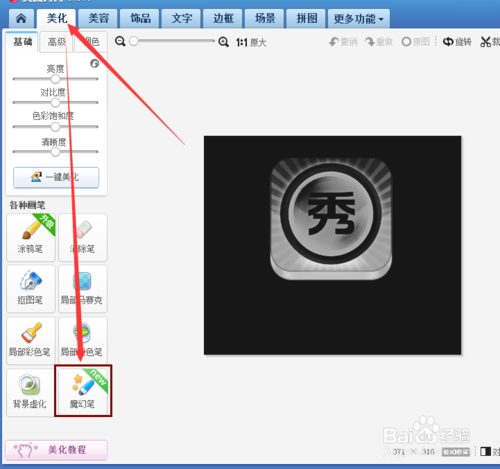Click the 清晰度 sharpness slider handle
This screenshot has width=500, height=469.
(x=55, y=152)
